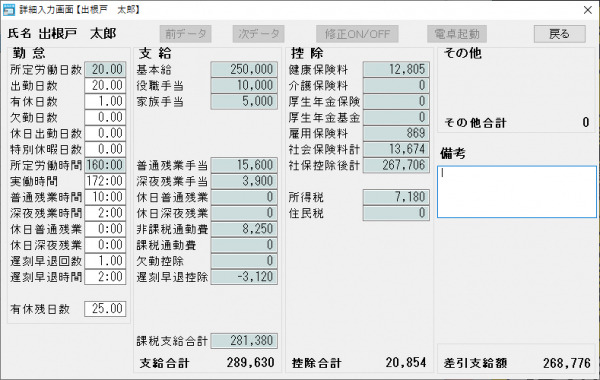600x380 pixels.
Task: Click the 普通残業時間 field
Action: tap(105, 197)
